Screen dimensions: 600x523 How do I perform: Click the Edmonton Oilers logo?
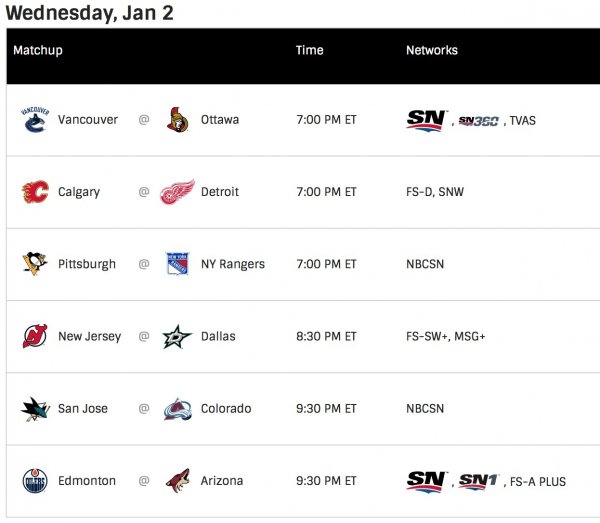point(34,481)
